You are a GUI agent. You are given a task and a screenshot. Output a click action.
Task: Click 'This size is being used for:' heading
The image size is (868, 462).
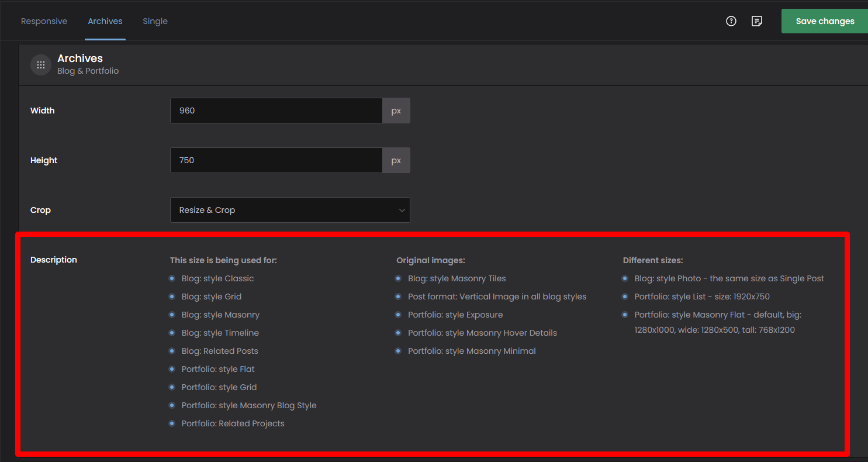(x=223, y=260)
